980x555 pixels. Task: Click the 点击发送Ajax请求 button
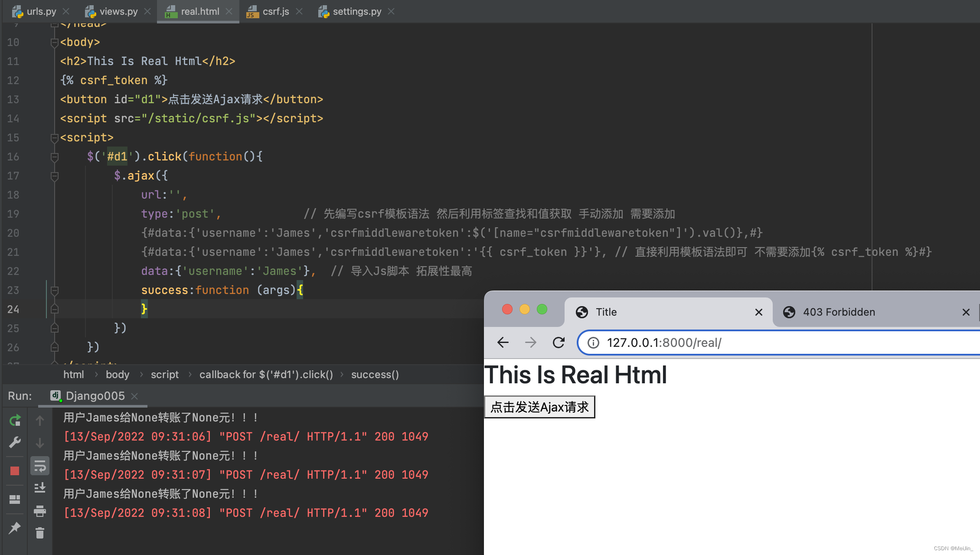pyautogui.click(x=539, y=407)
